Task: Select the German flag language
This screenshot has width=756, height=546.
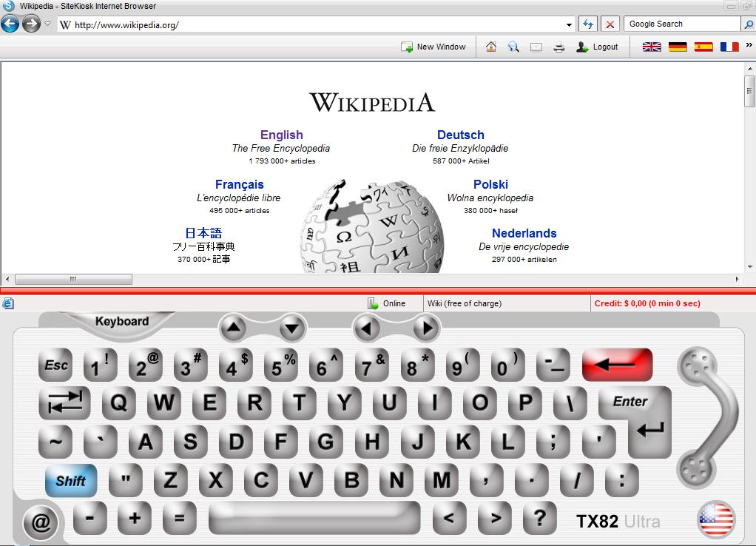Action: pyautogui.click(x=678, y=47)
